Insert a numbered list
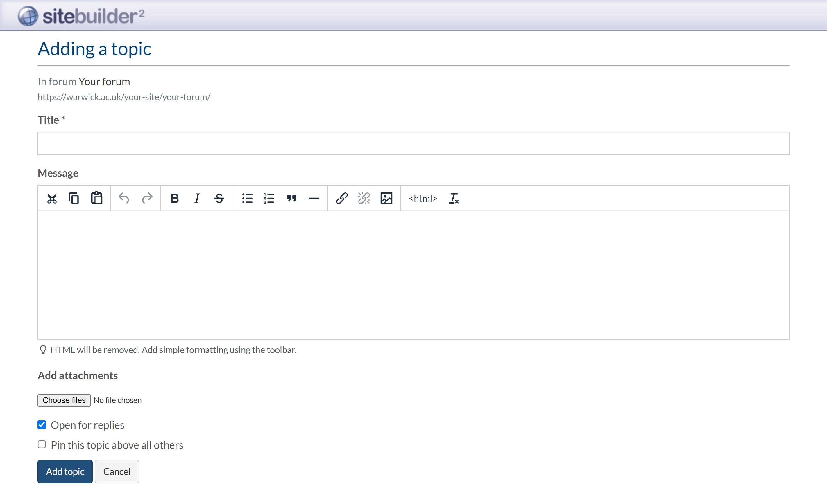The height and width of the screenshot is (504, 827). [269, 199]
